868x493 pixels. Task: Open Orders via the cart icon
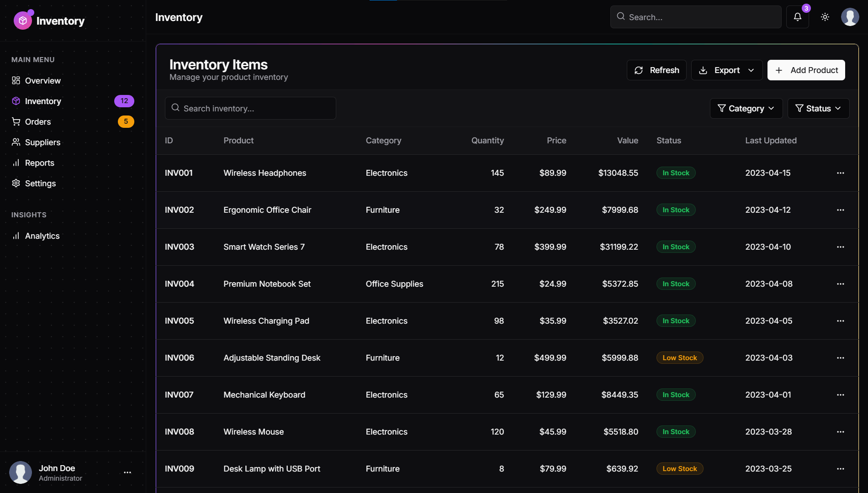[x=16, y=121]
